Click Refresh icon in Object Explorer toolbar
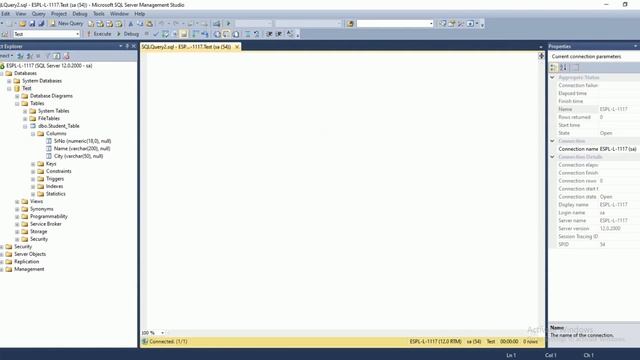The image size is (640, 360). 57,56
